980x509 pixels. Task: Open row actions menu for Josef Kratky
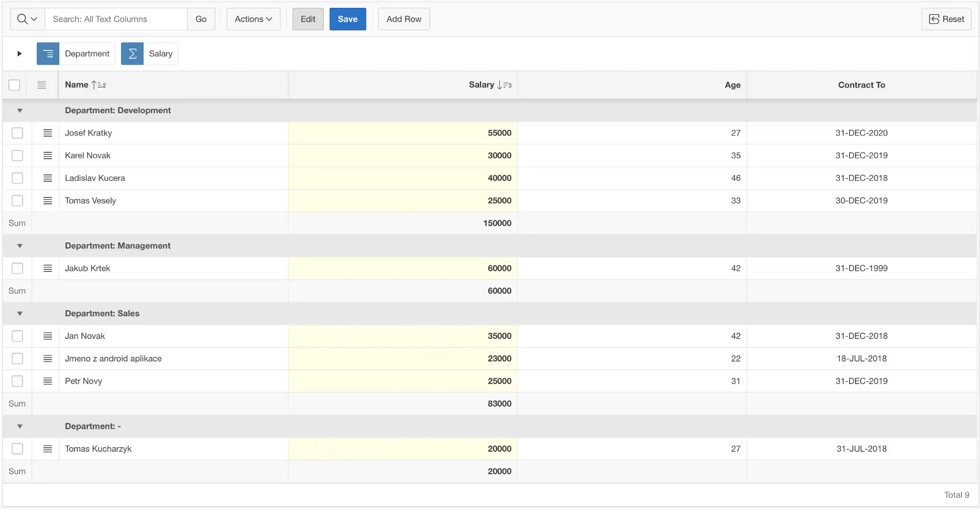pos(48,133)
